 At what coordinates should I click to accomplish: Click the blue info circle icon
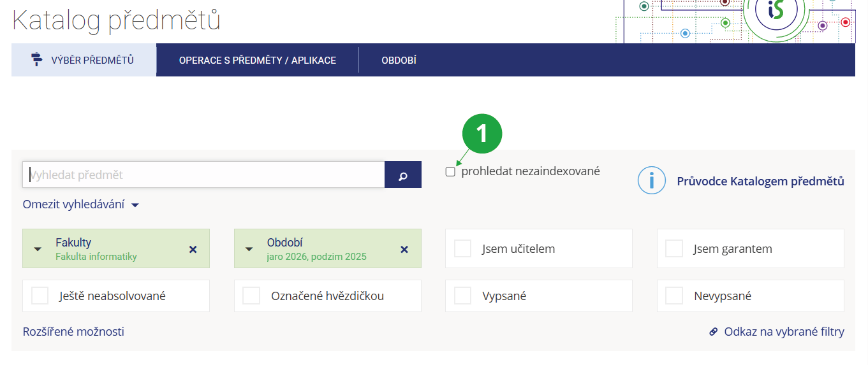(652, 181)
